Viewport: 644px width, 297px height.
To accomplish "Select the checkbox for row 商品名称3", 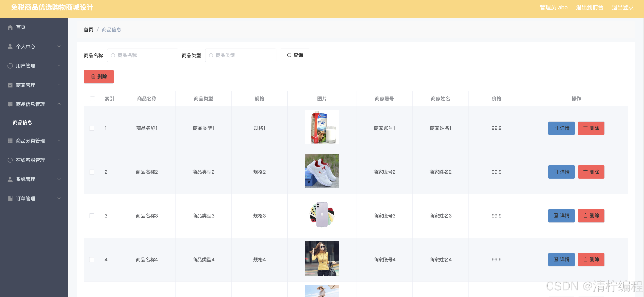I will click(92, 216).
